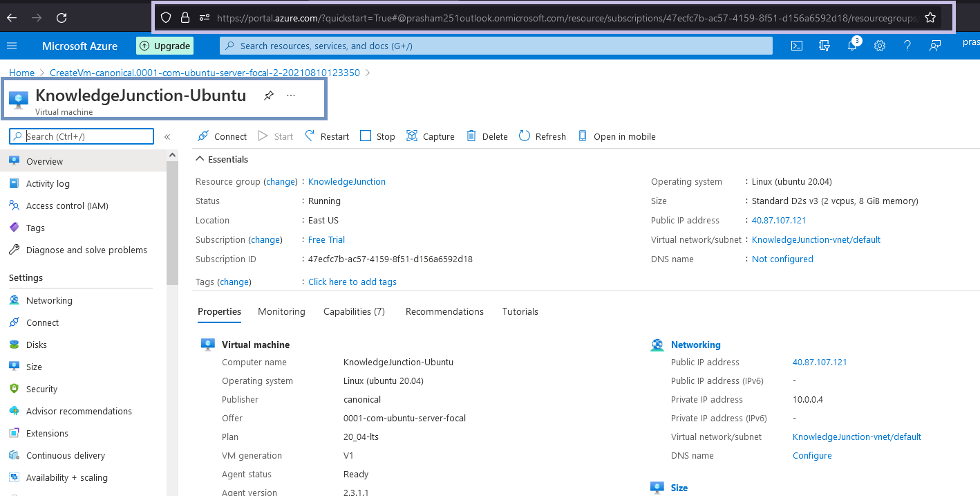
Task: Open public IP 40.87.107.121 in Essentials
Action: coord(779,220)
